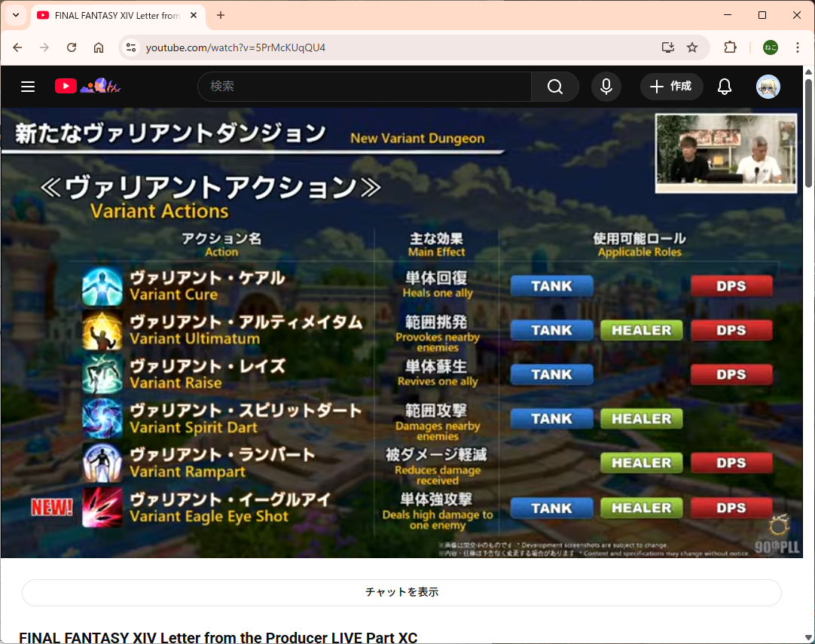This screenshot has height=644, width=815.
Task: Reload the current page
Action: pos(72,47)
